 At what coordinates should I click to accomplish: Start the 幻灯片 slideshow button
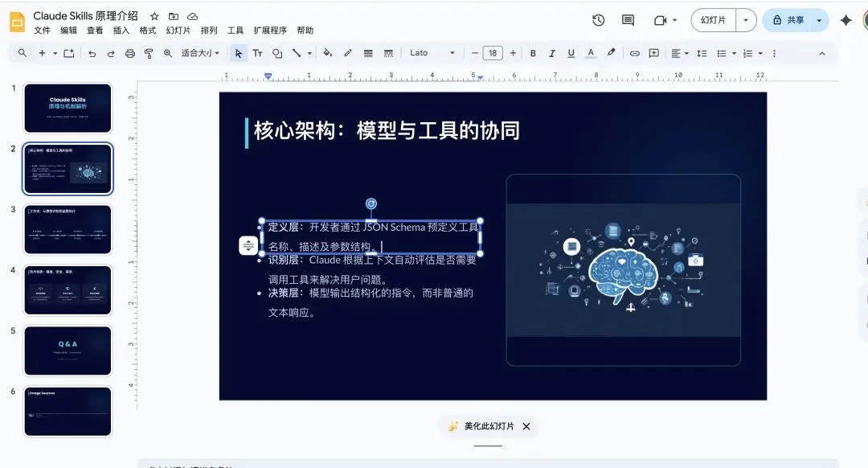coord(713,20)
